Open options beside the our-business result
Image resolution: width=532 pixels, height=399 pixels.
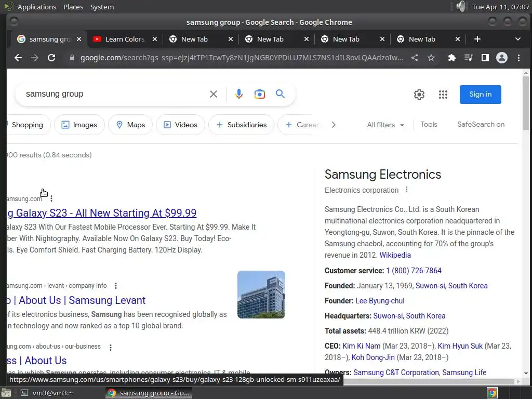[x=111, y=347]
